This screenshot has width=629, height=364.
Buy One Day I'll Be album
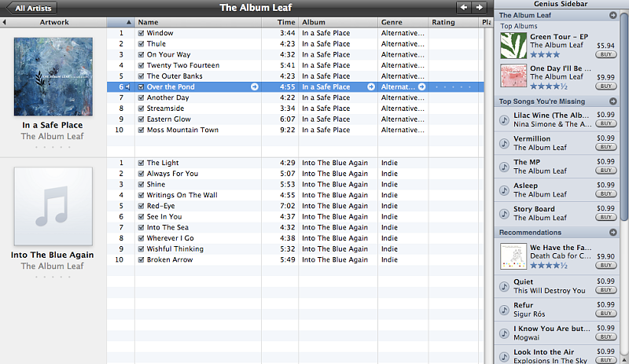coord(605,86)
